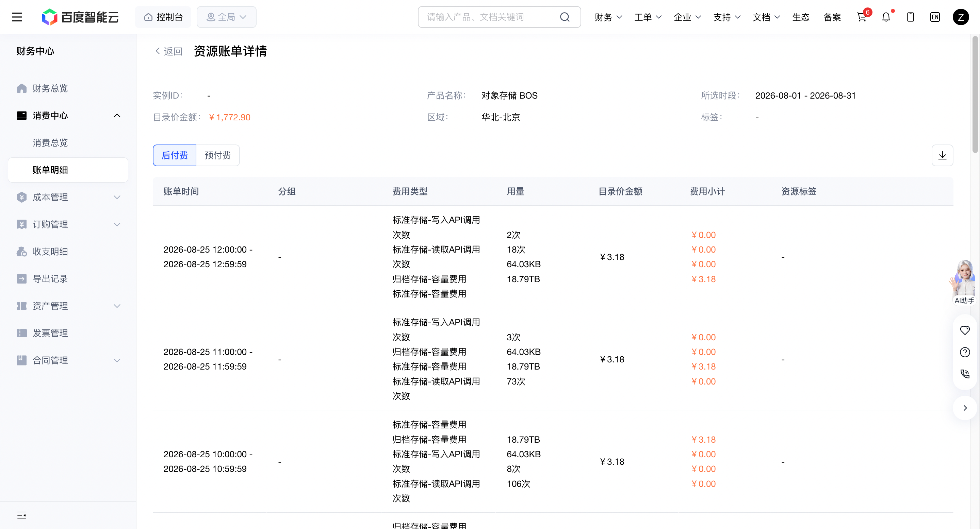Click the 目录价金额 column header
This screenshot has height=529, width=980.
click(x=620, y=191)
